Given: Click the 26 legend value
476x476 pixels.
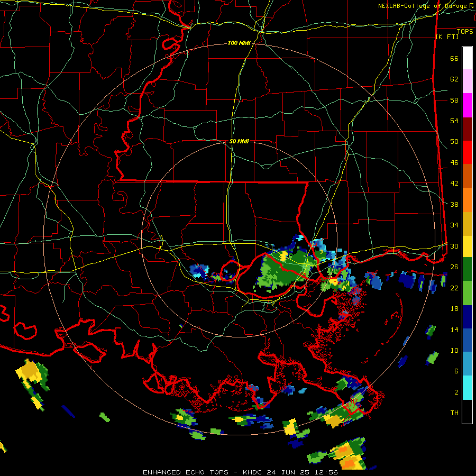Looking at the screenshot, I should click(454, 267).
